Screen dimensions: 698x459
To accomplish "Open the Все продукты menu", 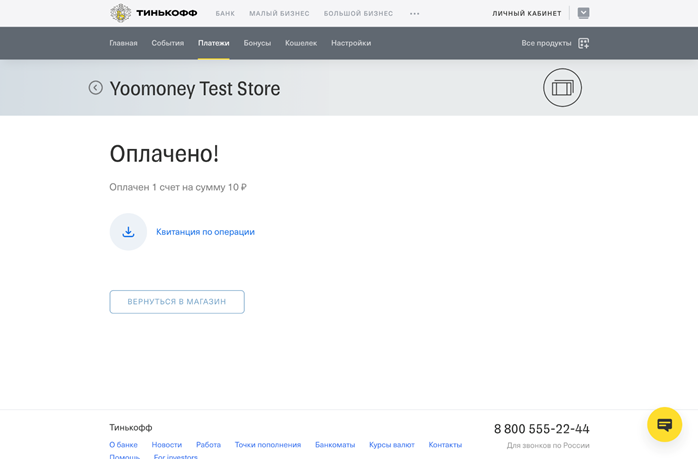I will [546, 43].
